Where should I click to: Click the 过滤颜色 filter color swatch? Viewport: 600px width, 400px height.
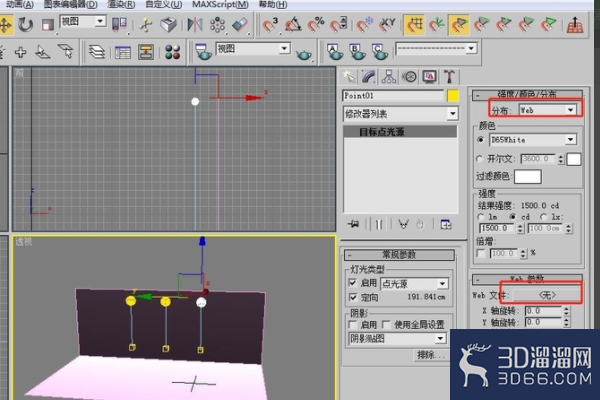[x=528, y=176]
